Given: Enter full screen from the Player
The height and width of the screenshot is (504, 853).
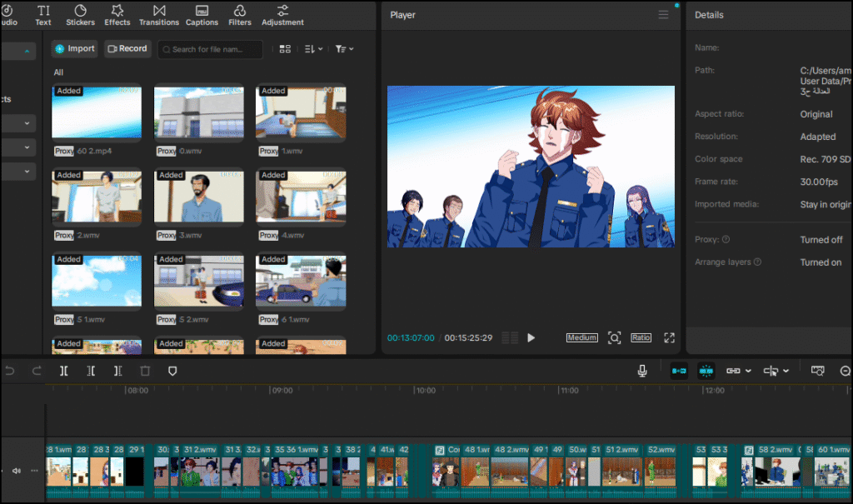Looking at the screenshot, I should (x=669, y=338).
